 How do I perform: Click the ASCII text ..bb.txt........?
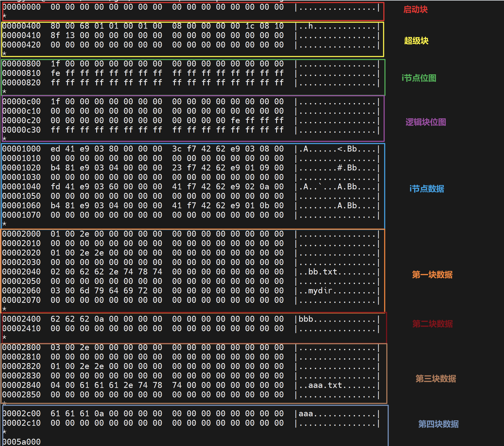pyautogui.click(x=318, y=272)
